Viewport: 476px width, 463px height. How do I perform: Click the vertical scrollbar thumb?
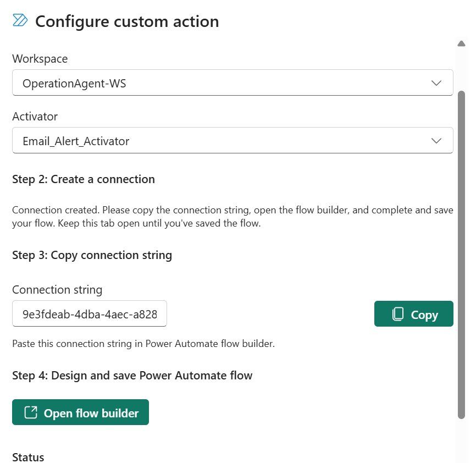pos(461,253)
